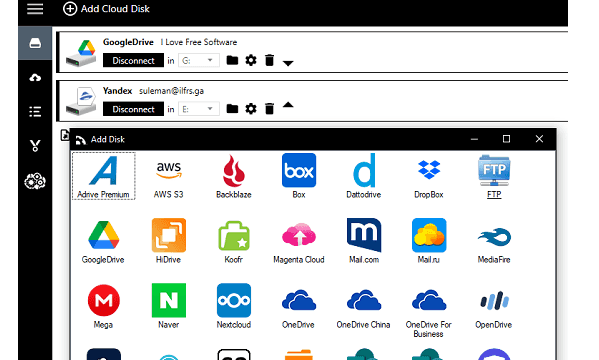The width and height of the screenshot is (599, 360).
Task: Select AWS S3 provider
Action: pos(168,176)
